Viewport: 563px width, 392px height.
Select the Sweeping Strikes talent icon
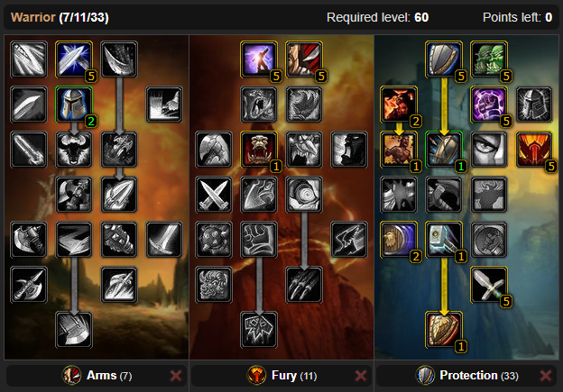pyautogui.click(x=74, y=239)
